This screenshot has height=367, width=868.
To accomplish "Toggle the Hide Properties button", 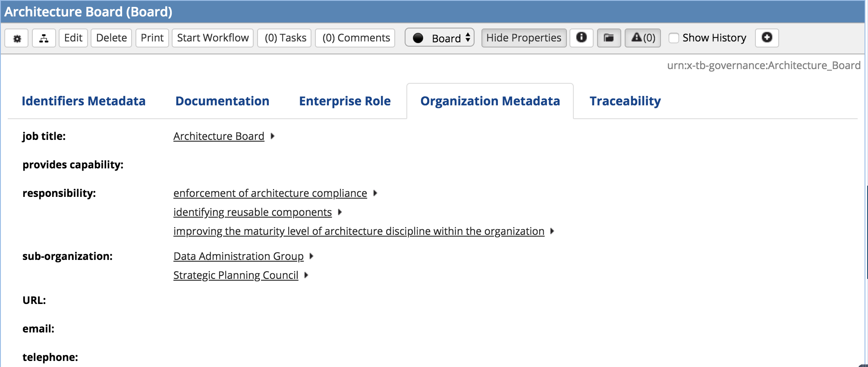I will (x=523, y=38).
